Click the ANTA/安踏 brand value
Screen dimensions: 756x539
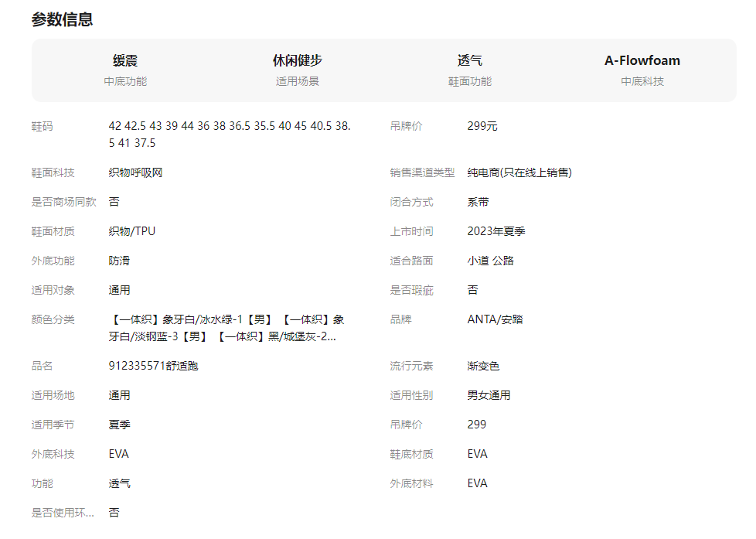pos(495,319)
